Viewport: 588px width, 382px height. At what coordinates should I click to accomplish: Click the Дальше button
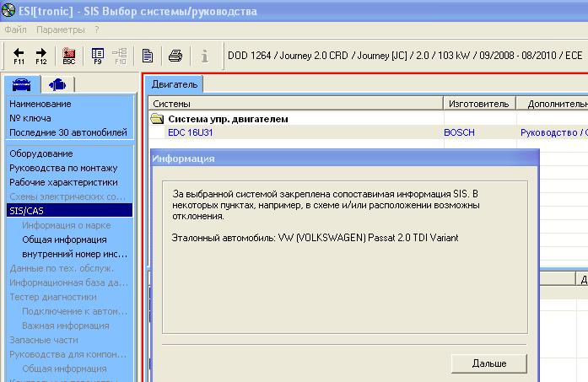click(x=489, y=363)
